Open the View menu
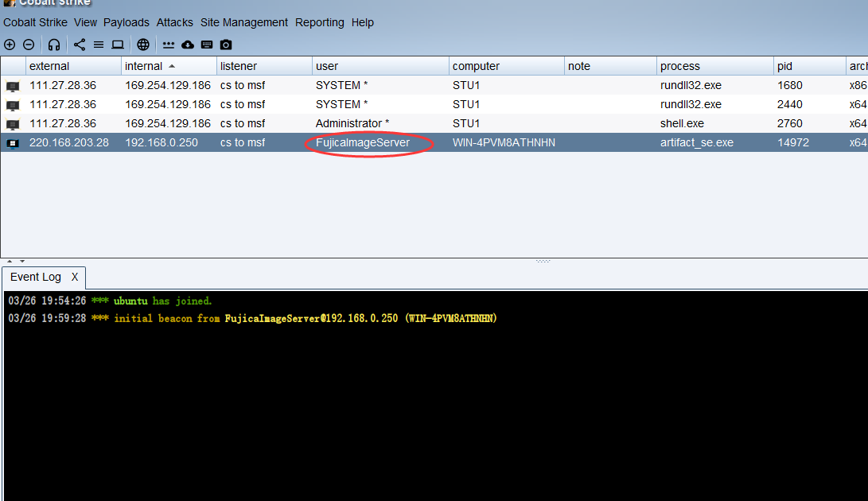868x501 pixels. coord(85,23)
